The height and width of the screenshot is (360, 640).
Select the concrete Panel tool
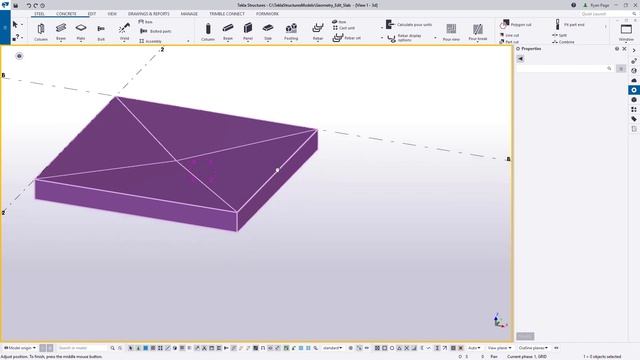[248, 32]
